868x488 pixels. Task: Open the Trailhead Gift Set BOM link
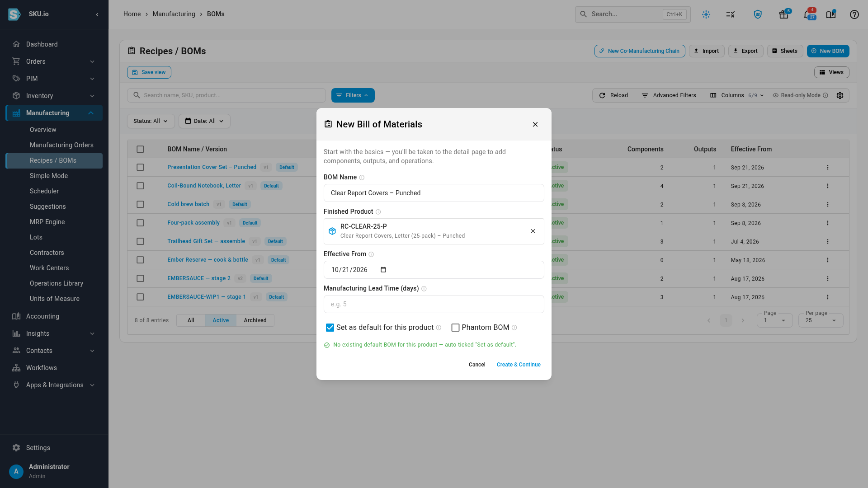206,241
